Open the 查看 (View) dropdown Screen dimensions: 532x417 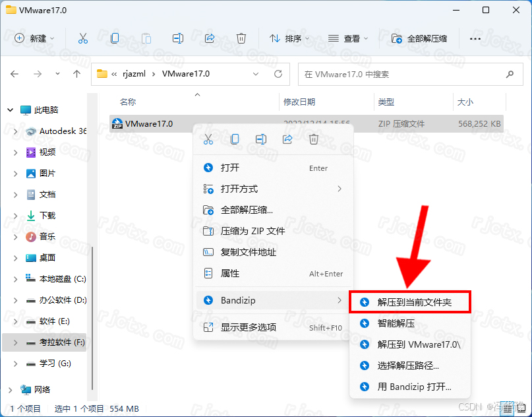click(348, 38)
